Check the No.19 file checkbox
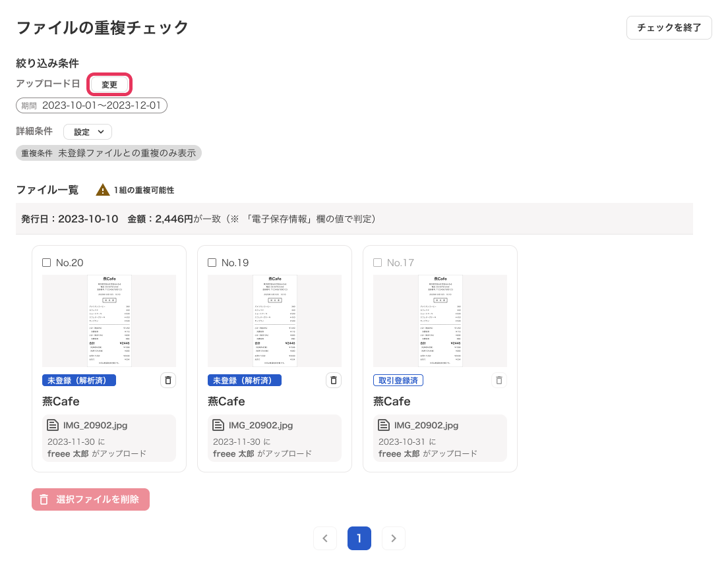Viewport: 728px width, 566px height. [212, 263]
